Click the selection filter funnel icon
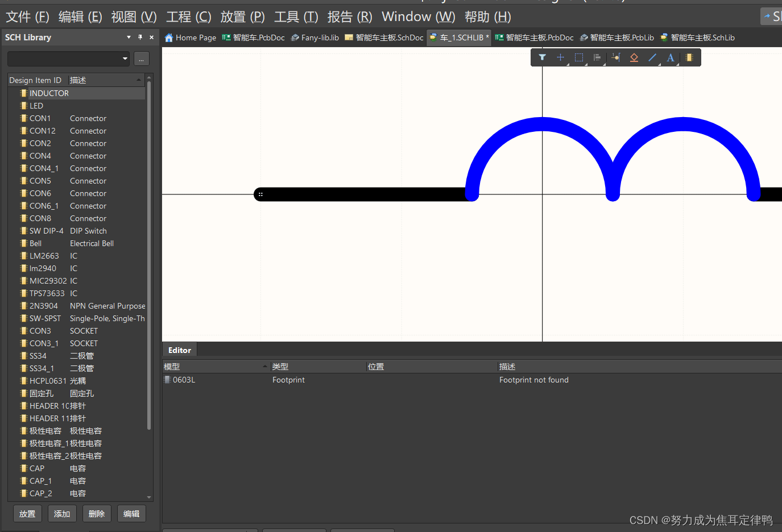The height and width of the screenshot is (532, 782). 542,57
